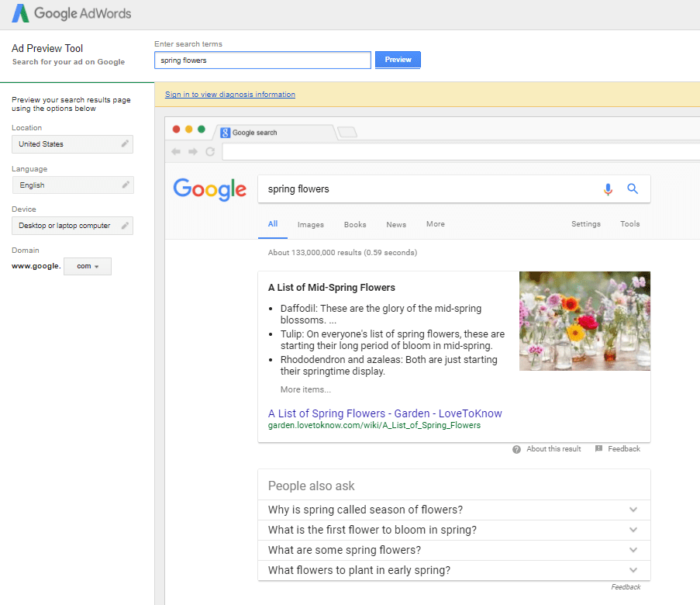Click the browser address bar
700x605 pixels.
(x=461, y=152)
